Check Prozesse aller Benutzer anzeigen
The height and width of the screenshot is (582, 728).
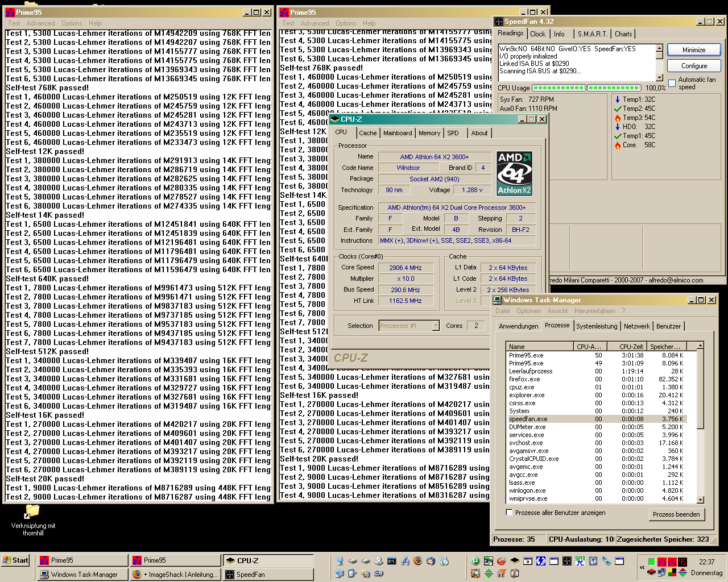point(509,512)
